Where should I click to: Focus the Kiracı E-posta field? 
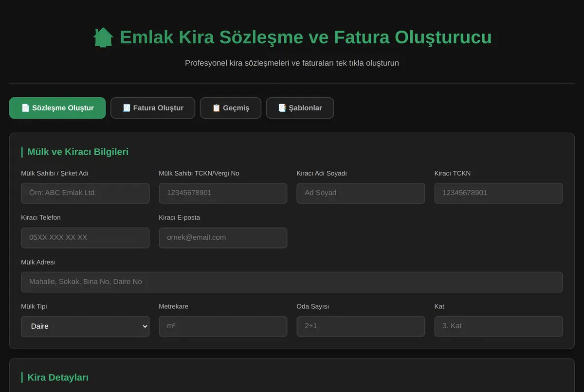tap(223, 238)
